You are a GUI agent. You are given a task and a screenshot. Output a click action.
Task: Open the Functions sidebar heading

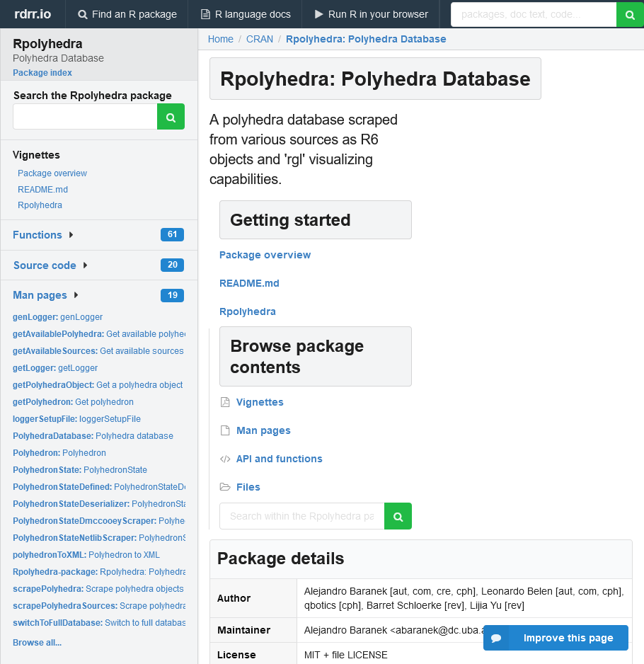tap(38, 235)
